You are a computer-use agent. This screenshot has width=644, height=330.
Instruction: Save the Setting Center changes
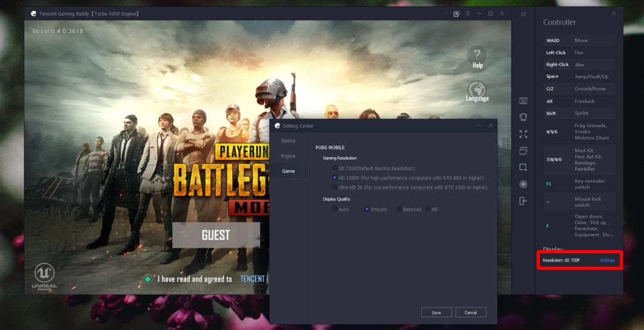click(436, 312)
